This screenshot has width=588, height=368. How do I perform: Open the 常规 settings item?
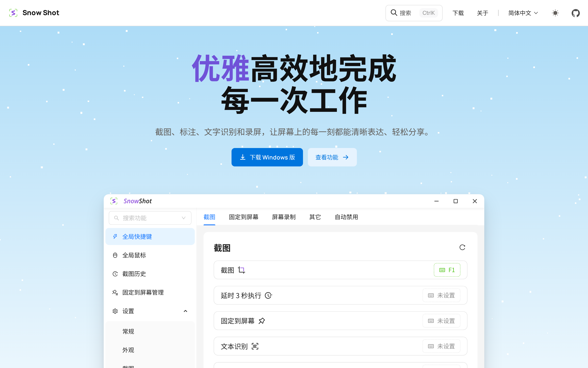click(150, 331)
